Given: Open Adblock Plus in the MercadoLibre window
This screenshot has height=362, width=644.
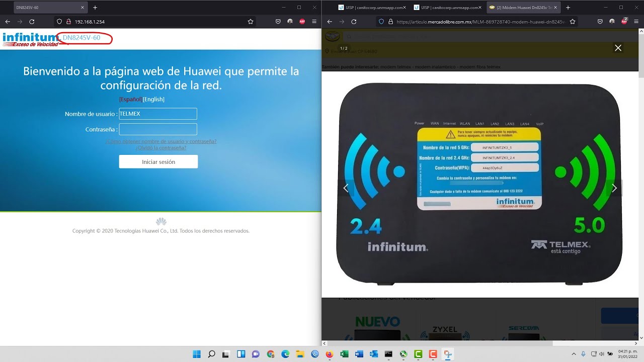Looking at the screenshot, I should pos(624,21).
